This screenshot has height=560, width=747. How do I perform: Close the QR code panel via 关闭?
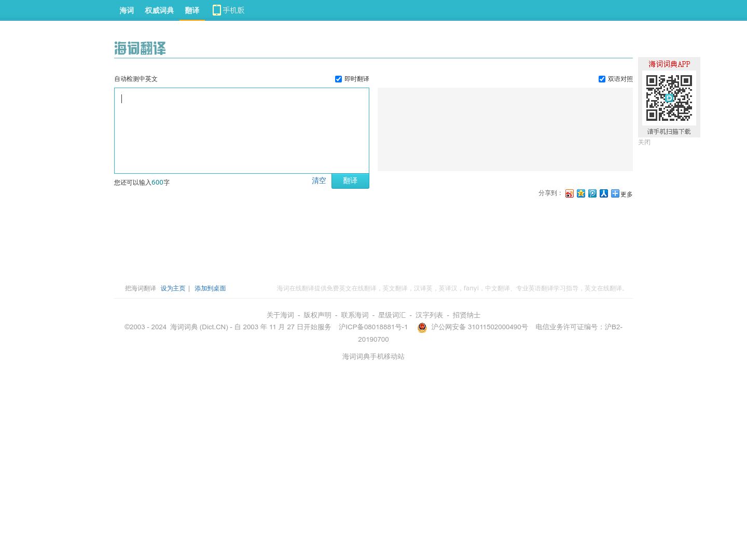click(x=644, y=142)
